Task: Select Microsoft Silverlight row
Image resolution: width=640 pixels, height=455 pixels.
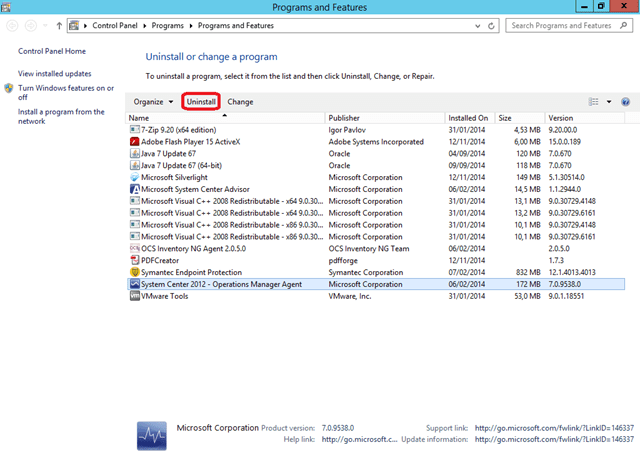Action: [376, 177]
